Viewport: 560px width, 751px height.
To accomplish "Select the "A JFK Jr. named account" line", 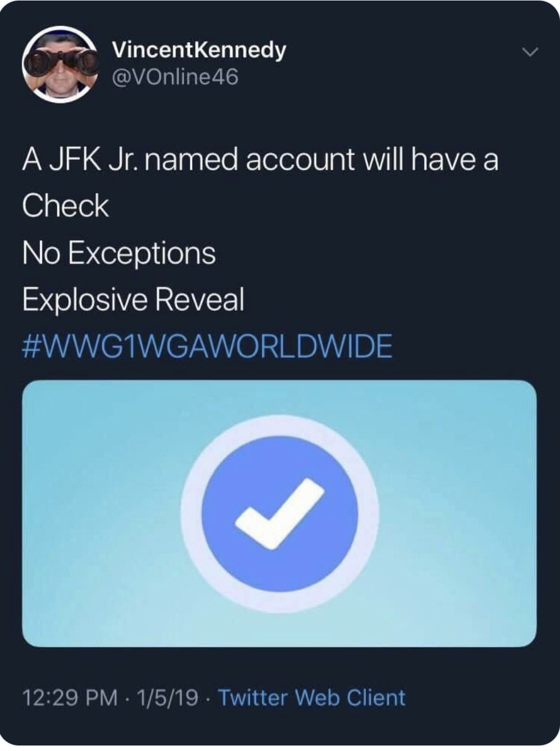I will click(187, 159).
